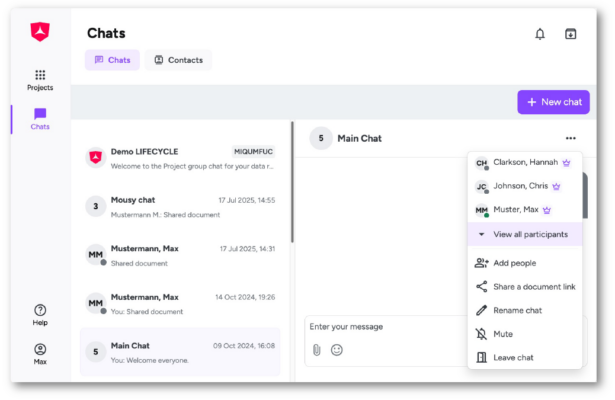
Task: Click the Enter your message field
Action: click(x=380, y=327)
